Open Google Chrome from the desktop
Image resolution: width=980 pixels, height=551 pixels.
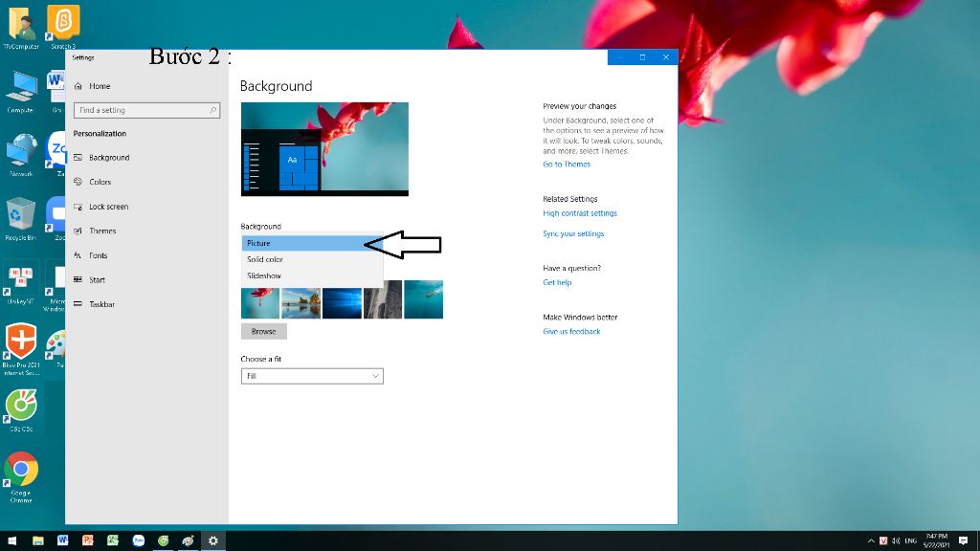pyautogui.click(x=21, y=471)
